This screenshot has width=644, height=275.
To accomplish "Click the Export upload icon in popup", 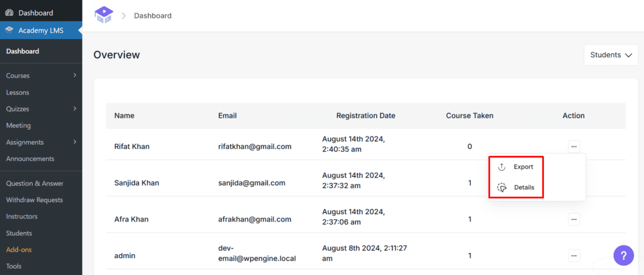I will 501,167.
